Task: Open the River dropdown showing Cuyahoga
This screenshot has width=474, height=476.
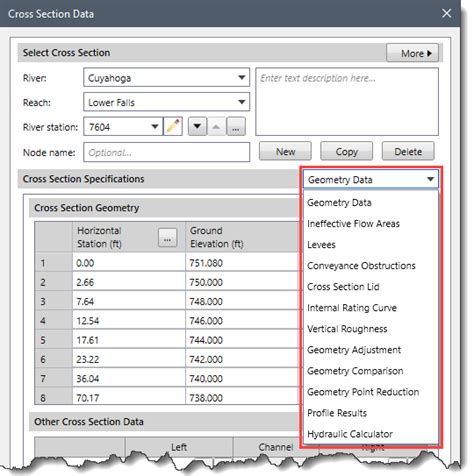Action: pos(166,78)
